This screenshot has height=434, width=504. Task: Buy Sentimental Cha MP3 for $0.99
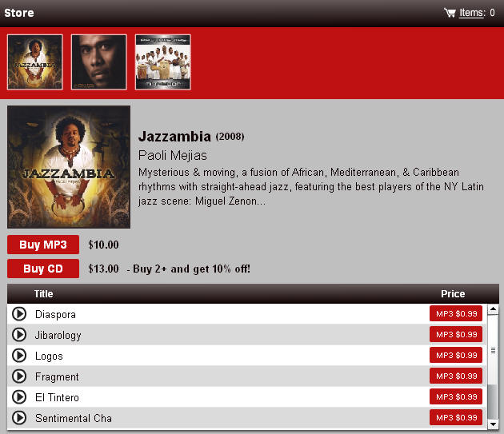pos(456,418)
